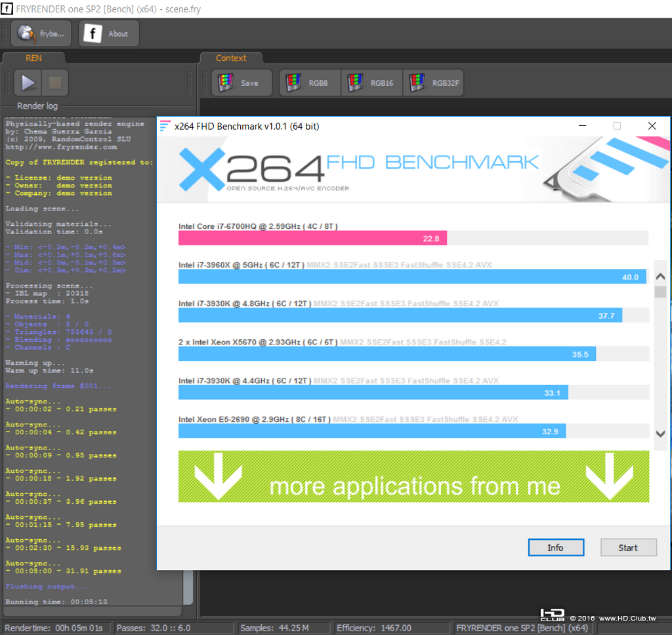The image size is (672, 635).
Task: Export render as RGB16
Action: point(372,83)
